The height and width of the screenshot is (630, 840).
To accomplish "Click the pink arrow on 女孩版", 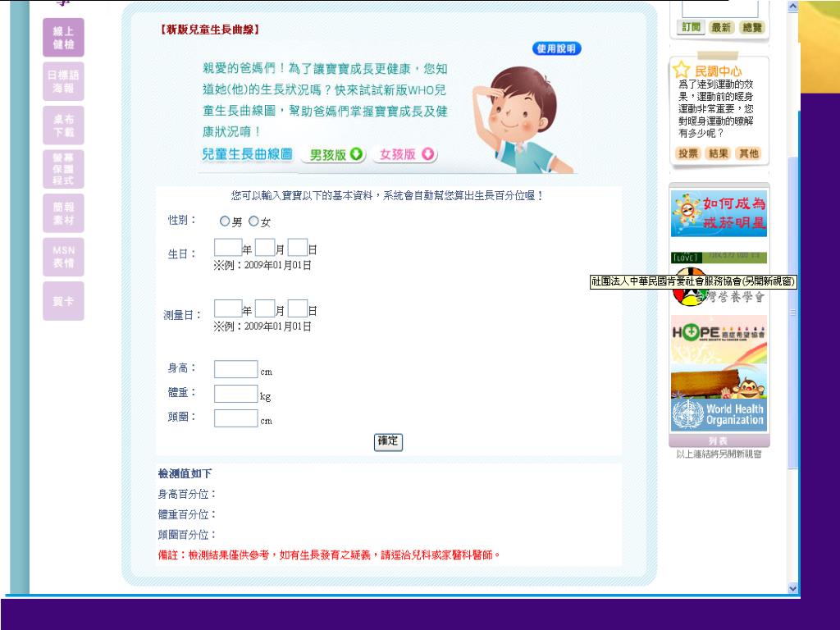I will click(427, 154).
